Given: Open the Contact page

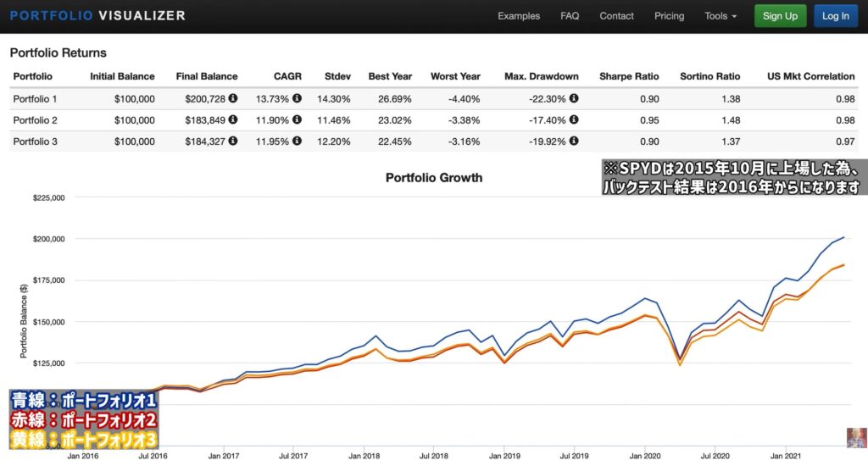Looking at the screenshot, I should click(x=616, y=16).
